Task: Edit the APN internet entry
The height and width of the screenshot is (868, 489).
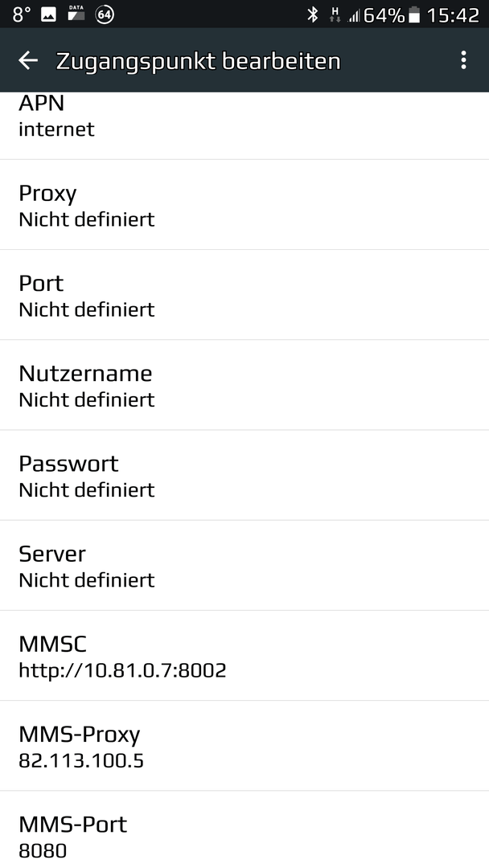Action: [x=244, y=126]
